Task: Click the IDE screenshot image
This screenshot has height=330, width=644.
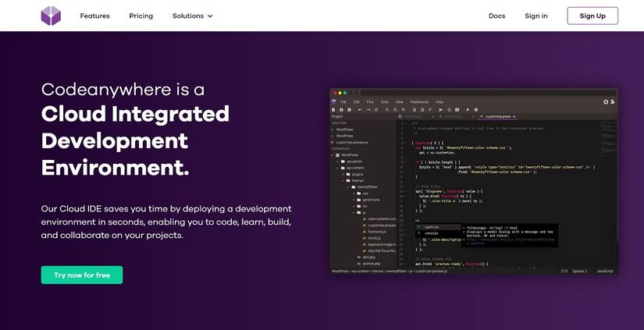Action: tap(474, 182)
